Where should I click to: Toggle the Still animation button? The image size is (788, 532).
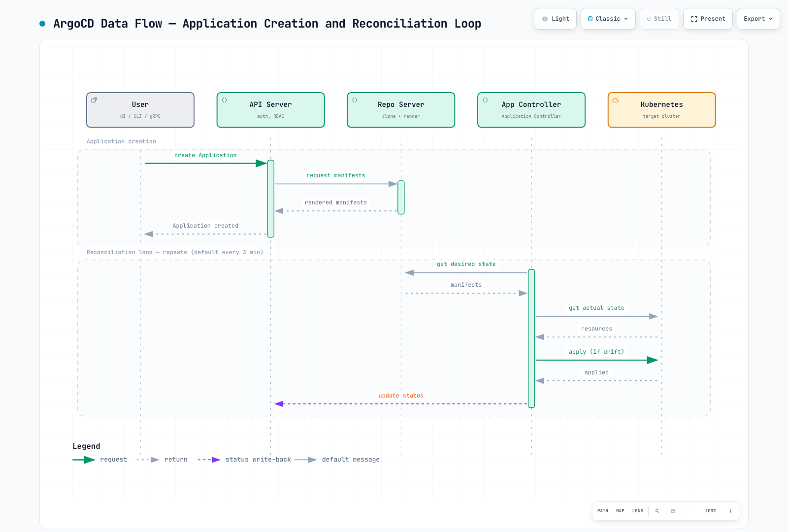coord(659,19)
